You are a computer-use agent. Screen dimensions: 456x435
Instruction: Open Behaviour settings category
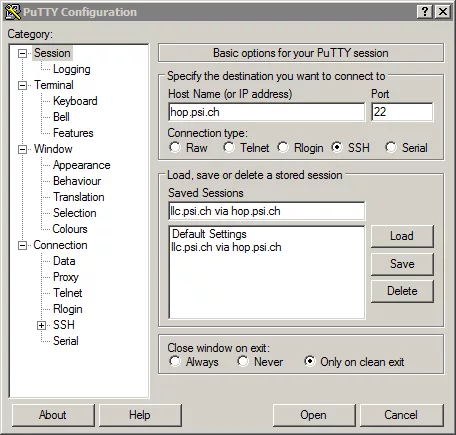77,181
